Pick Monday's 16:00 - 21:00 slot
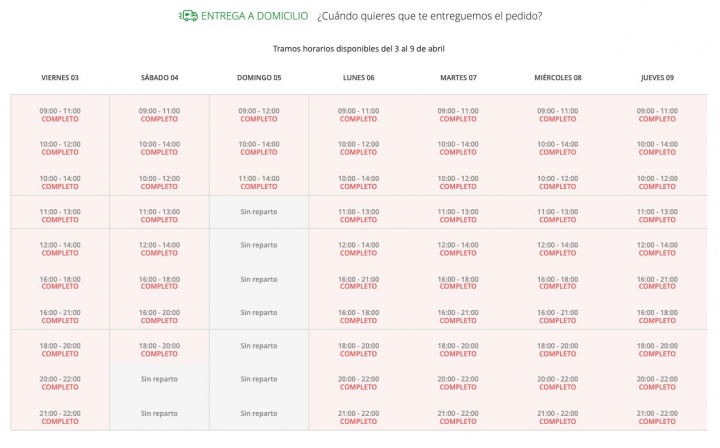Screen dimensions: 720x448 pos(358,282)
